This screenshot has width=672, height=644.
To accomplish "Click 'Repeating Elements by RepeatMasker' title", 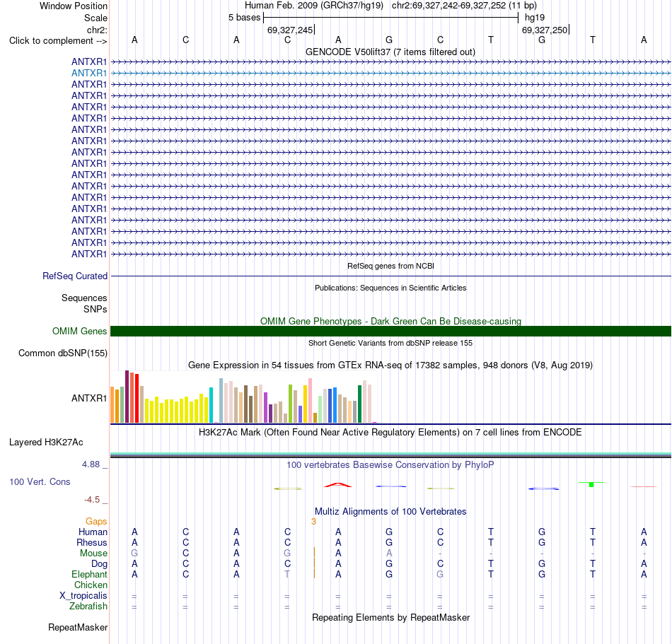I will [x=390, y=617].
